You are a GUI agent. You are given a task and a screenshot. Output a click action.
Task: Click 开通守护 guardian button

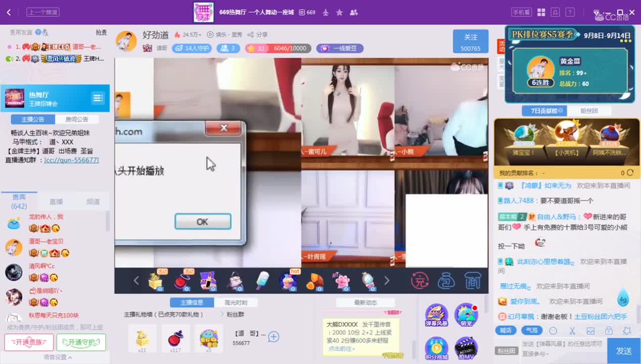(81, 342)
